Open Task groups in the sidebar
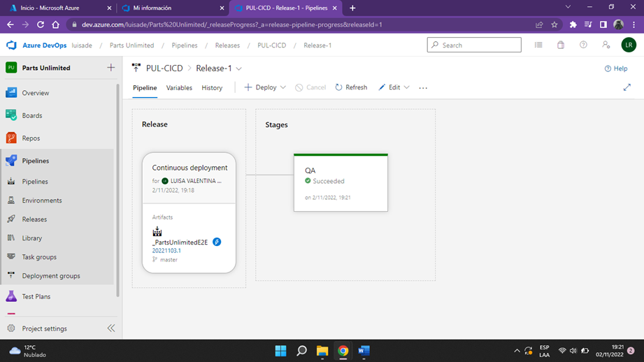The height and width of the screenshot is (362, 644). (39, 257)
